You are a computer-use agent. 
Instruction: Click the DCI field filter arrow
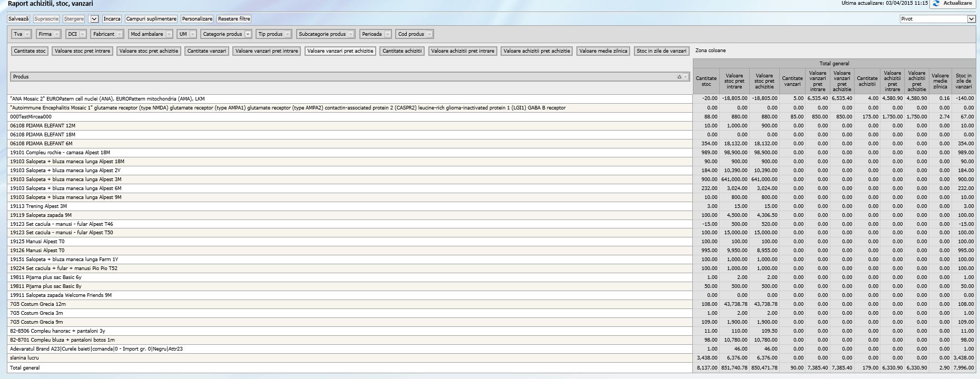click(83, 34)
